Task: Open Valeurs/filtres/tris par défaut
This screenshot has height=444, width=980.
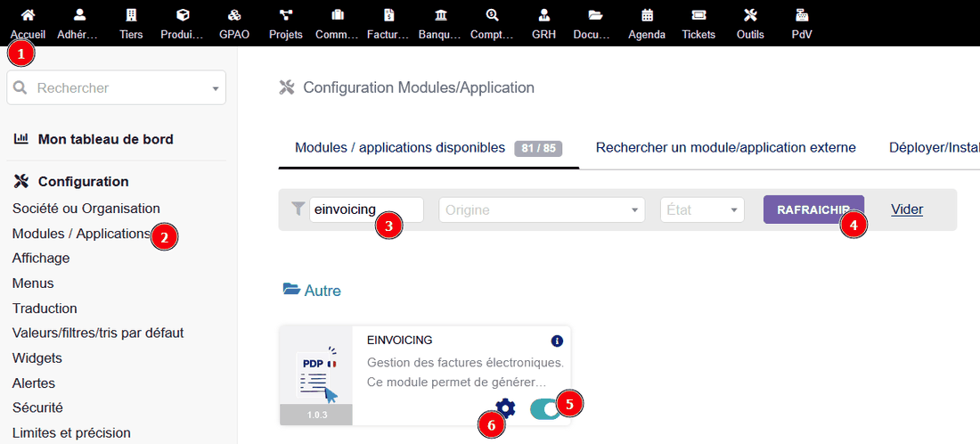Action: (98, 333)
